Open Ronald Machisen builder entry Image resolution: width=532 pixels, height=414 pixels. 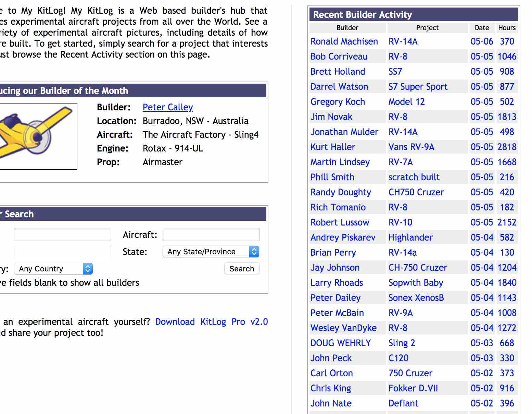click(344, 41)
